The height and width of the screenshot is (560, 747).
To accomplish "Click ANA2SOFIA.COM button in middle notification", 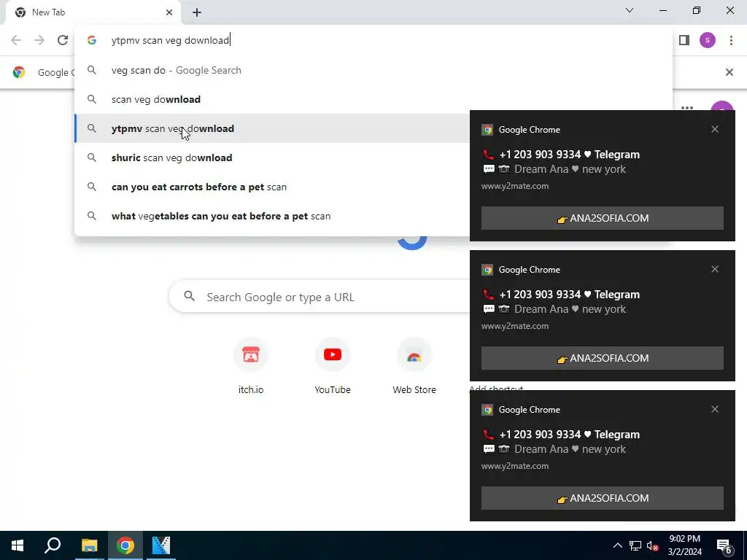I will point(602,358).
